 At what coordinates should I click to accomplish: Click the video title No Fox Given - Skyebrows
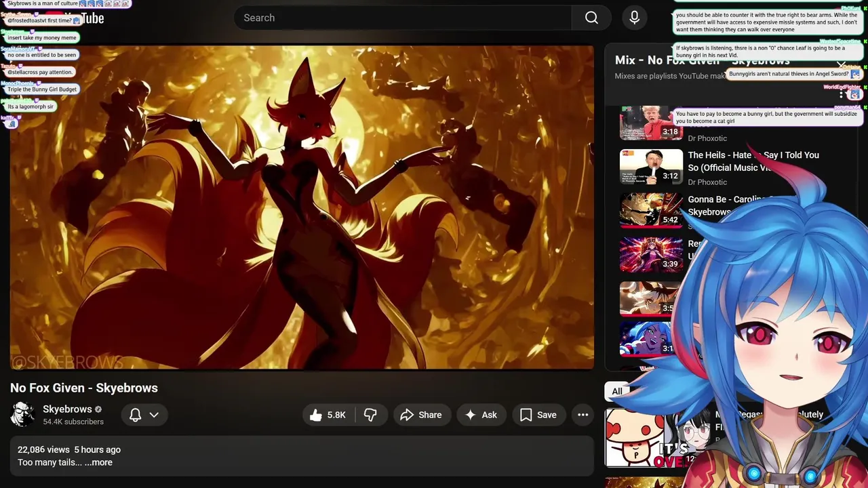84,388
